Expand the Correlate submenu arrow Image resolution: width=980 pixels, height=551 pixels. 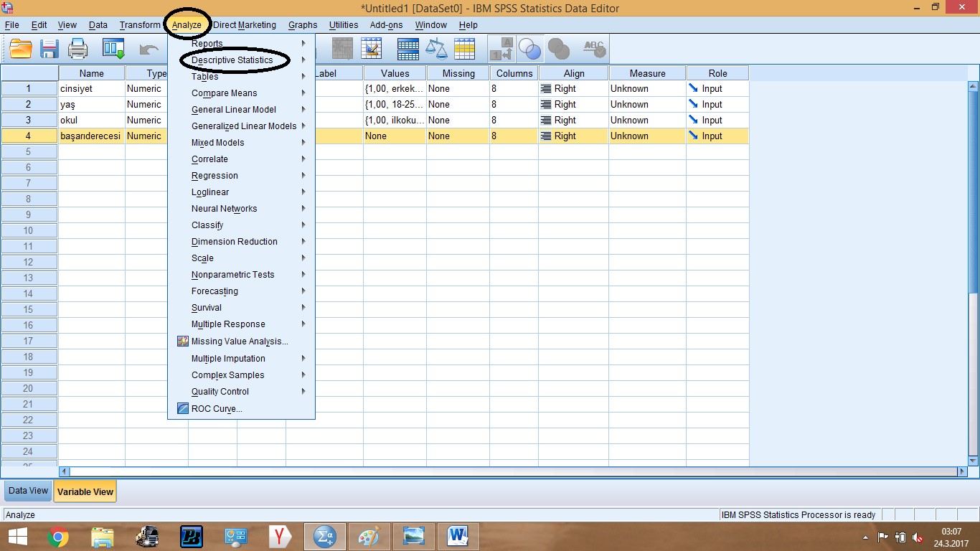[x=303, y=159]
